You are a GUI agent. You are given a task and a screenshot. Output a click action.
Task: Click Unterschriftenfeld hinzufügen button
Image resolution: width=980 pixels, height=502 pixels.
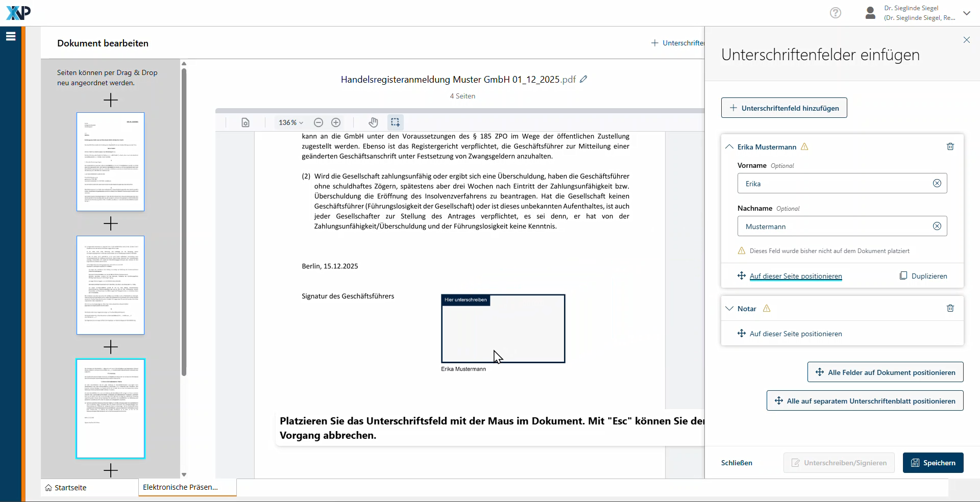pos(783,108)
